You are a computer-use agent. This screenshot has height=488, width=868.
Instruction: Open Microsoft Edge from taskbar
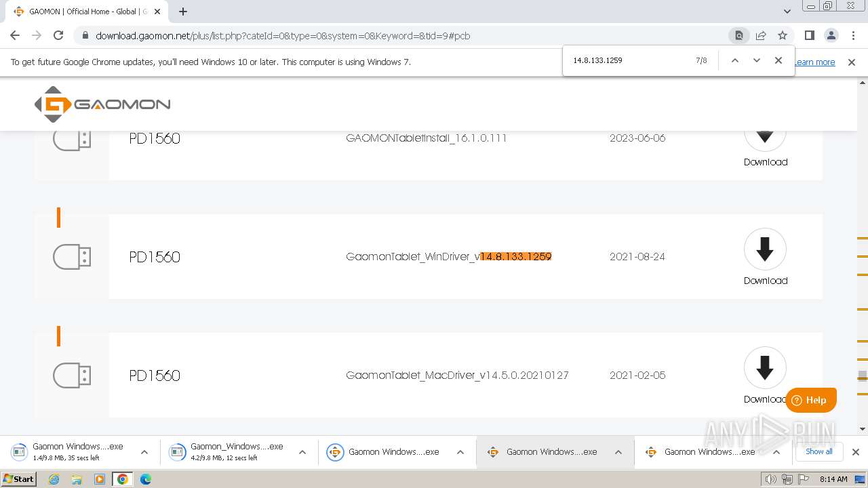point(146,479)
